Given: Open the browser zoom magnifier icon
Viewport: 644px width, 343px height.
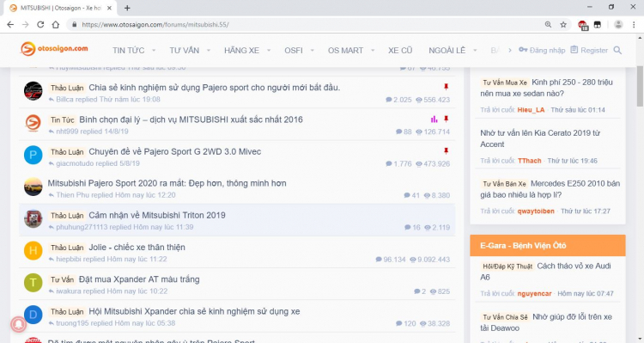Looking at the screenshot, I should click(x=548, y=25).
